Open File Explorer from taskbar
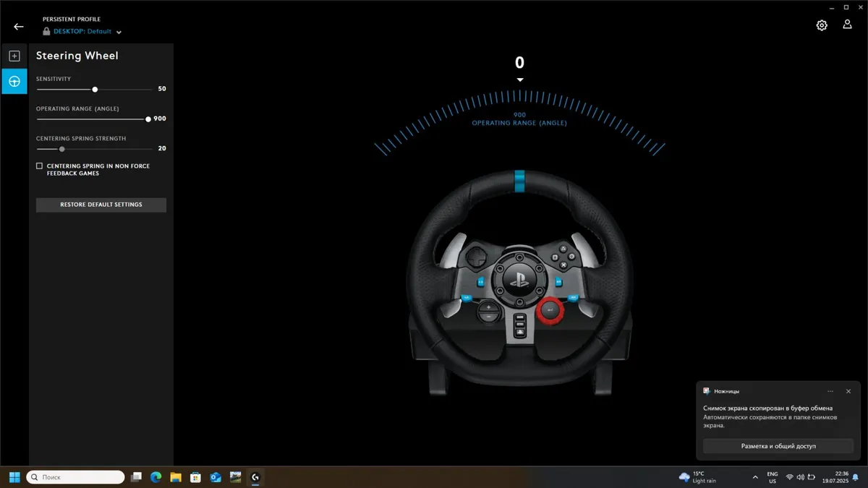The height and width of the screenshot is (488, 868). (x=175, y=477)
